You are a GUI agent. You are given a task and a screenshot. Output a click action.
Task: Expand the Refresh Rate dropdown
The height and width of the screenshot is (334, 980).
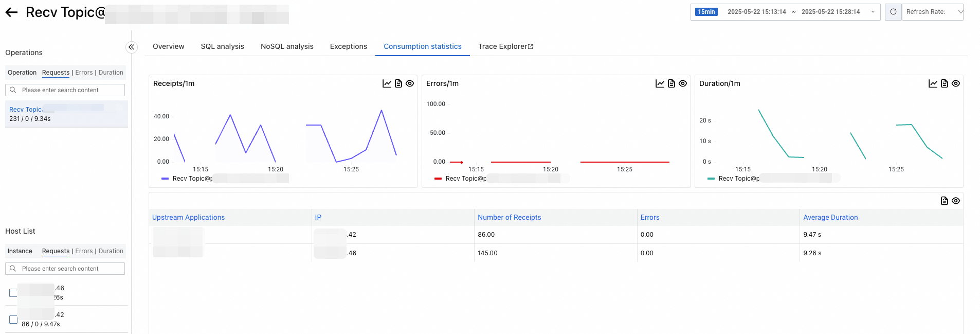[932, 12]
